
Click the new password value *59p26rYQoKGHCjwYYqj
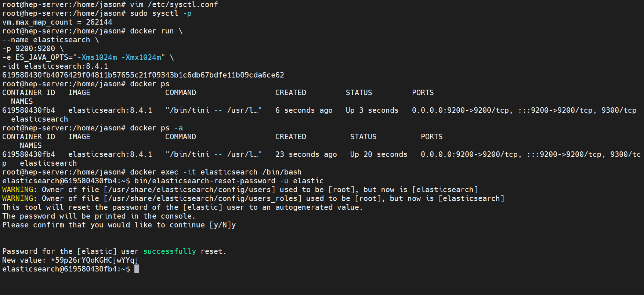click(x=94, y=260)
